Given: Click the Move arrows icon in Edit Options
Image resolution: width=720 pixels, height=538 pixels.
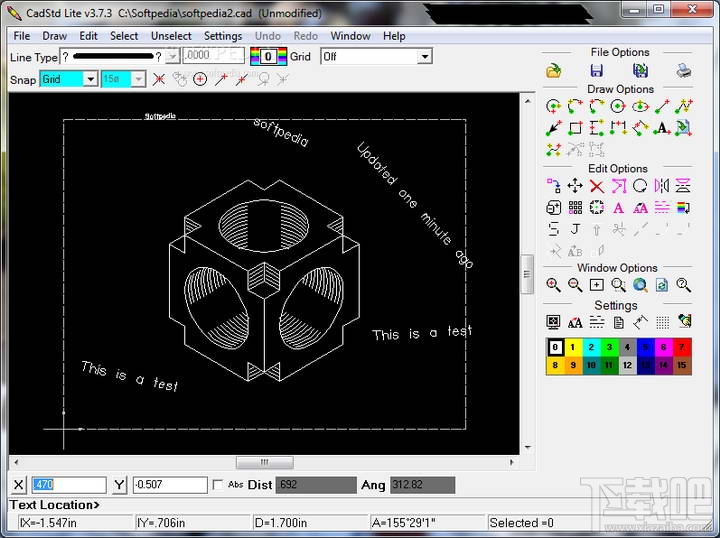Looking at the screenshot, I should [x=575, y=186].
